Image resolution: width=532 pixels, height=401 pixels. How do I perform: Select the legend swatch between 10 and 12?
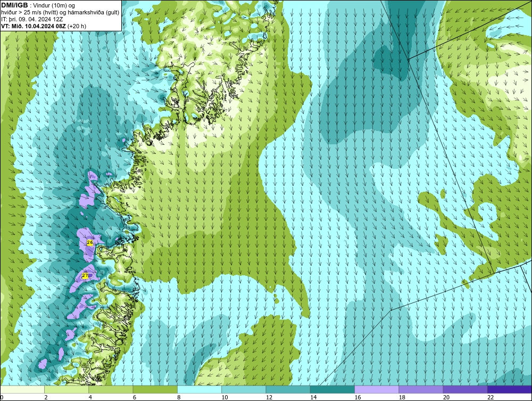(244, 389)
